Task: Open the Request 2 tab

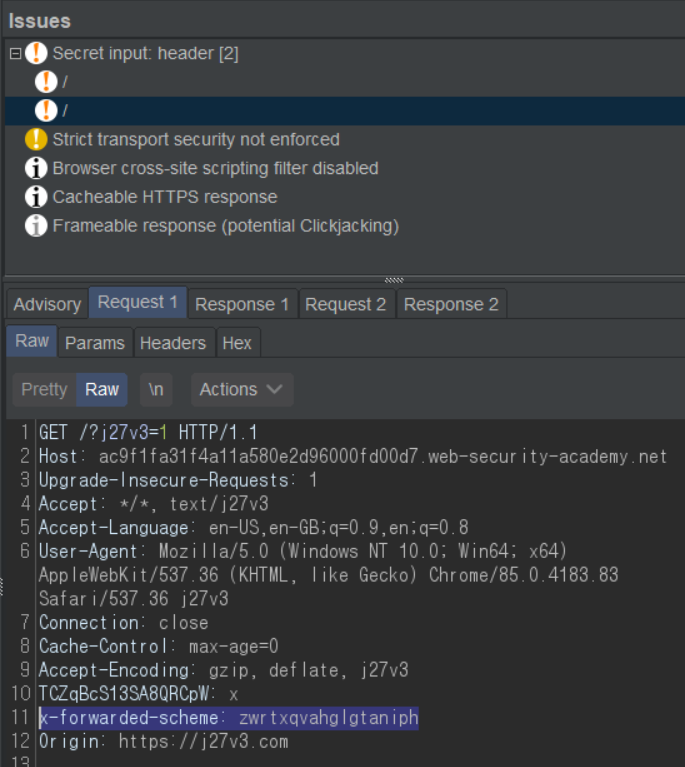Action: 345,304
